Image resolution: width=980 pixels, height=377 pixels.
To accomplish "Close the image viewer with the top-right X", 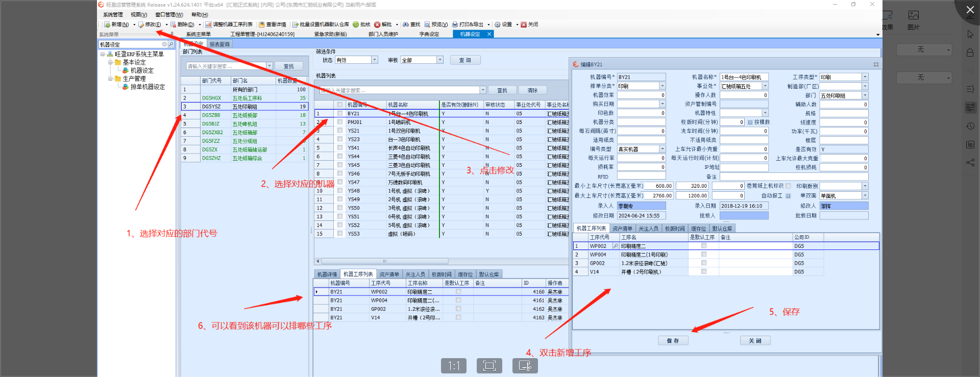I will click(970, 10).
